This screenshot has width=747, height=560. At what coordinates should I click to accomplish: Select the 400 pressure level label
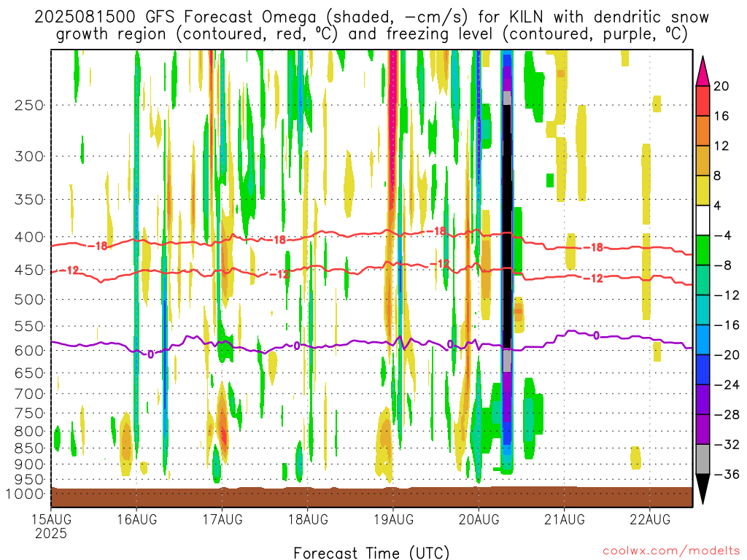(x=29, y=237)
